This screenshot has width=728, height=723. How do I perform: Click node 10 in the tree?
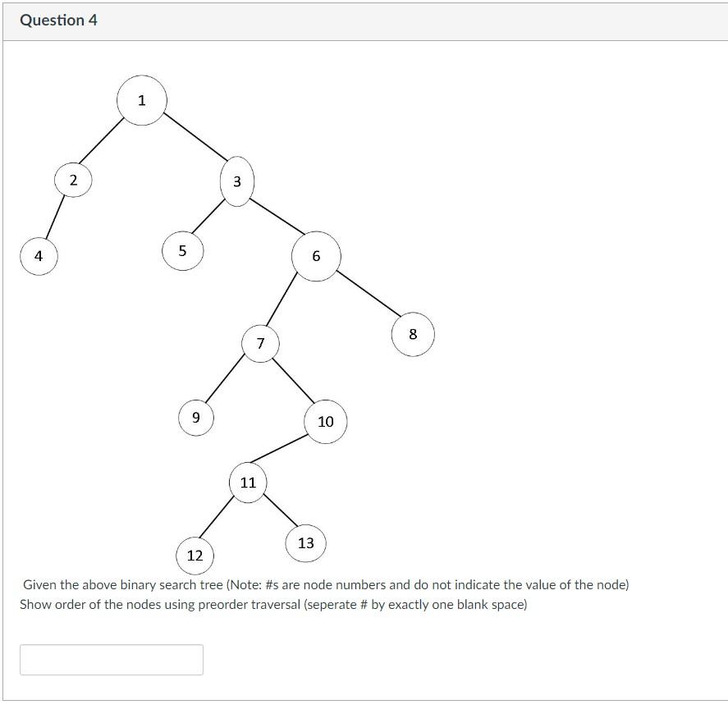click(325, 422)
